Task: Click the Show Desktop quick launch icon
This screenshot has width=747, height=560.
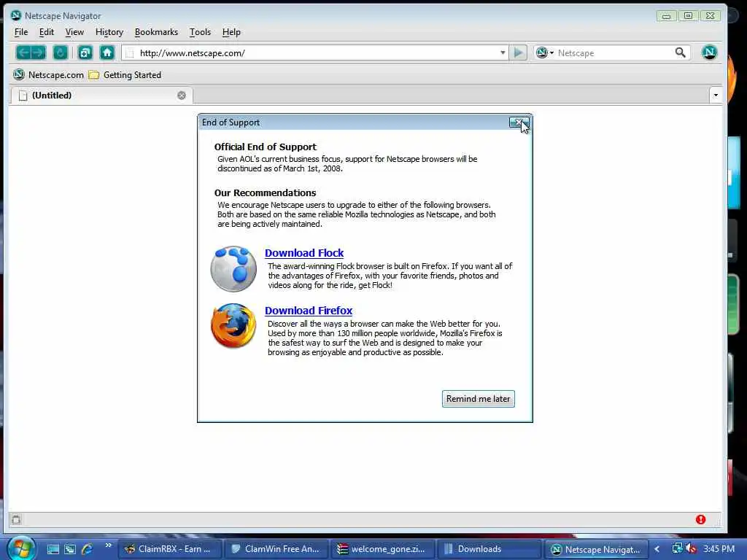Action: pyautogui.click(x=53, y=549)
